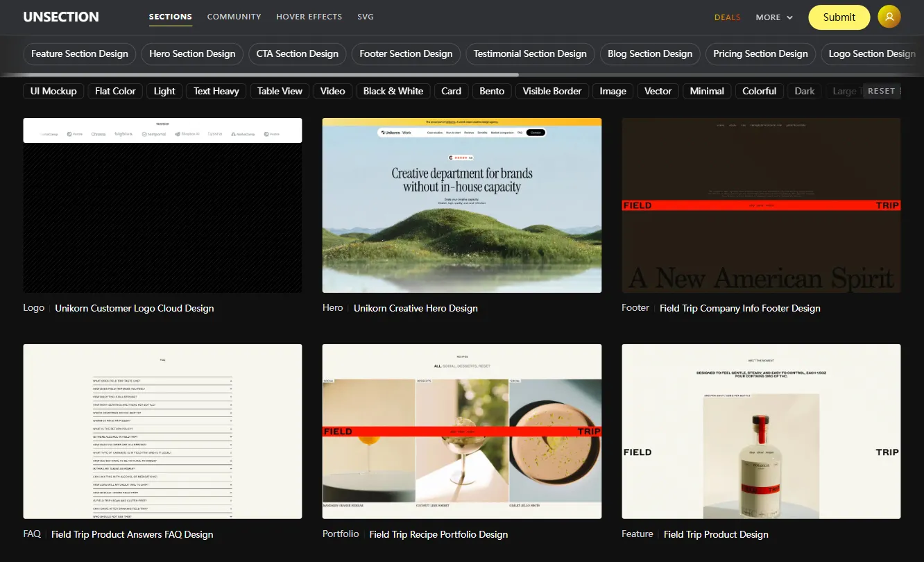Viewport: 924px width, 562px height.
Task: Filter by Testimonial Section Design
Action: (x=530, y=53)
